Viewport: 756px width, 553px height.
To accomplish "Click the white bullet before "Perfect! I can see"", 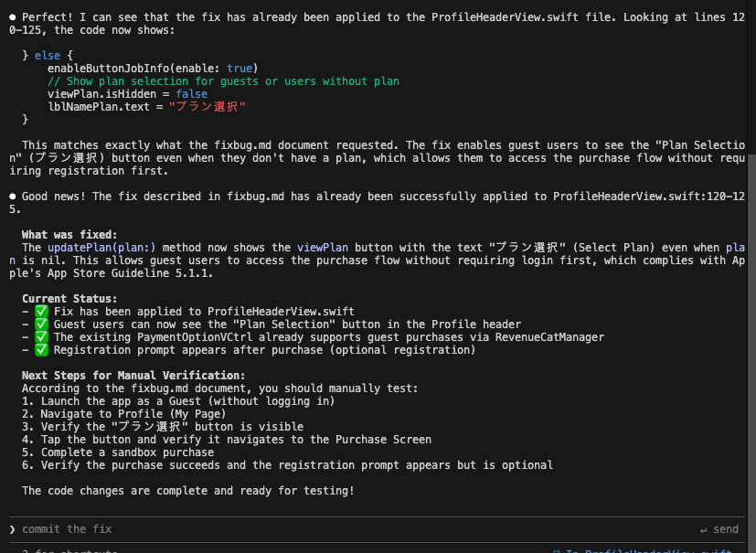I will (x=11, y=17).
